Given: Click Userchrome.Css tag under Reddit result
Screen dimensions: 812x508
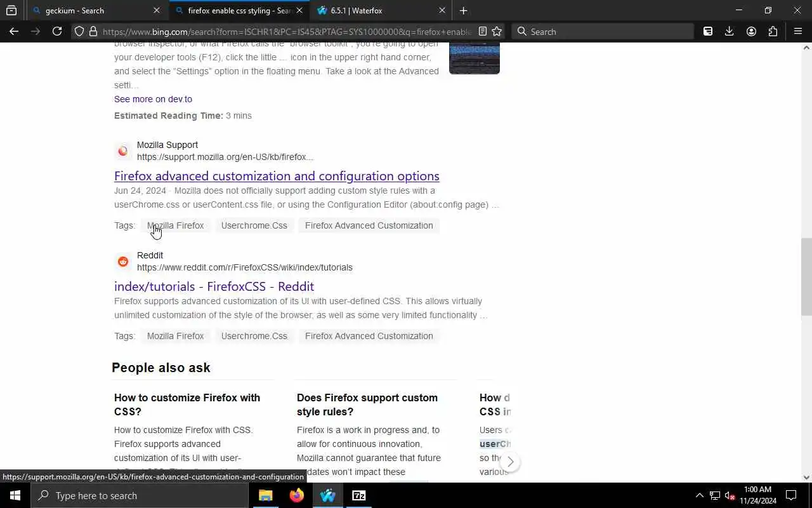Looking at the screenshot, I should [x=254, y=336].
